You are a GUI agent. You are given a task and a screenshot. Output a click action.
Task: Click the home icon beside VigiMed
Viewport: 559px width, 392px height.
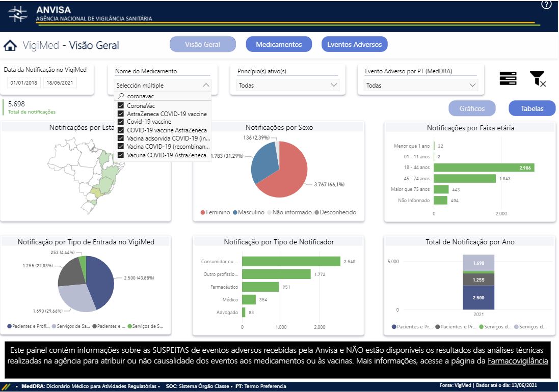(x=10, y=45)
